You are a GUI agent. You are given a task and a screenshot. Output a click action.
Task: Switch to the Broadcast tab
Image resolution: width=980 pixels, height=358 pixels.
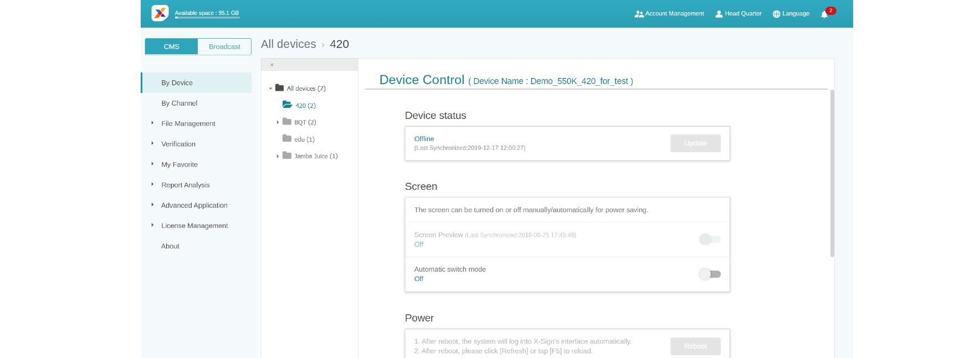[224, 46]
